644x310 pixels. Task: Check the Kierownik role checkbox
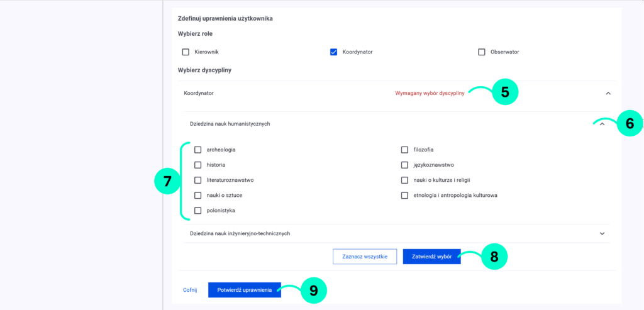[186, 52]
